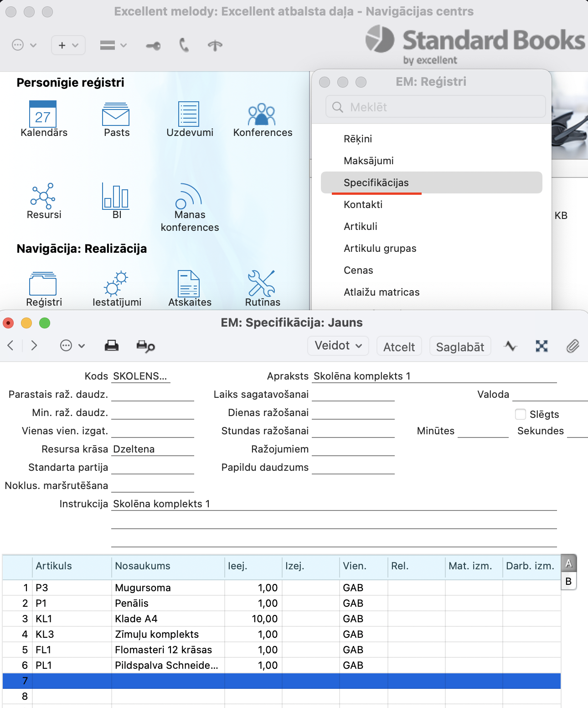This screenshot has height=708, width=588.
Task: Open the BI chart icon
Action: click(116, 196)
